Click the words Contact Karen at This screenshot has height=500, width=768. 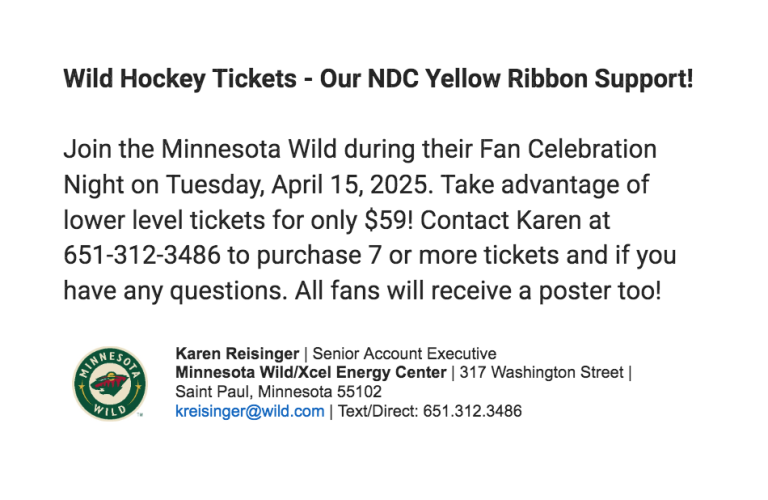(x=515, y=220)
